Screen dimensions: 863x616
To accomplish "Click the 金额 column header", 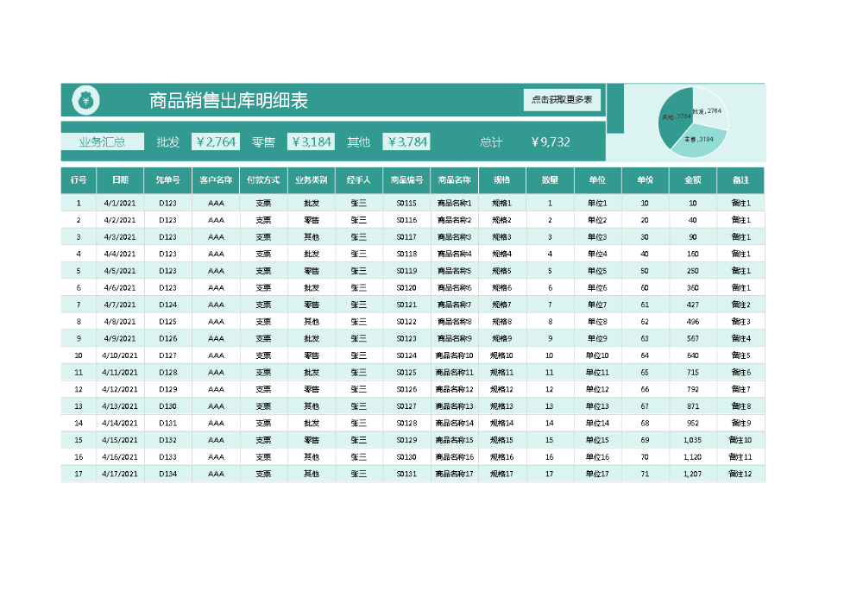I will coord(693,179).
